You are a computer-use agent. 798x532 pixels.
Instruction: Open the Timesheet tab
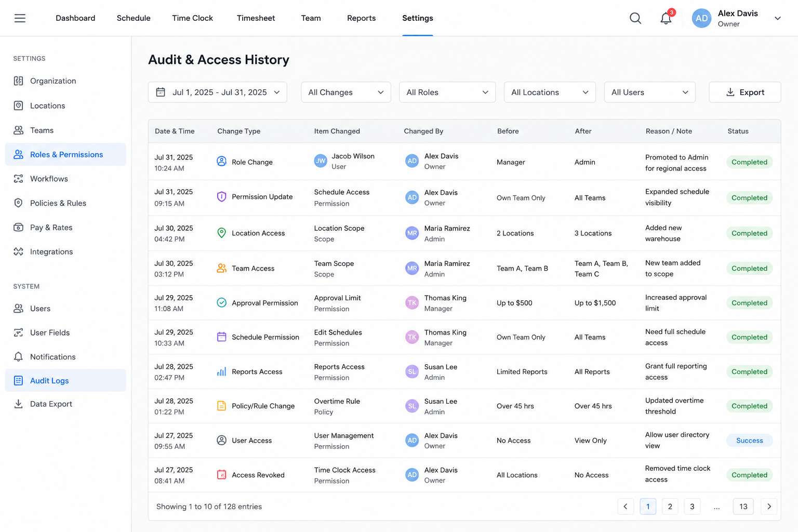click(x=256, y=18)
